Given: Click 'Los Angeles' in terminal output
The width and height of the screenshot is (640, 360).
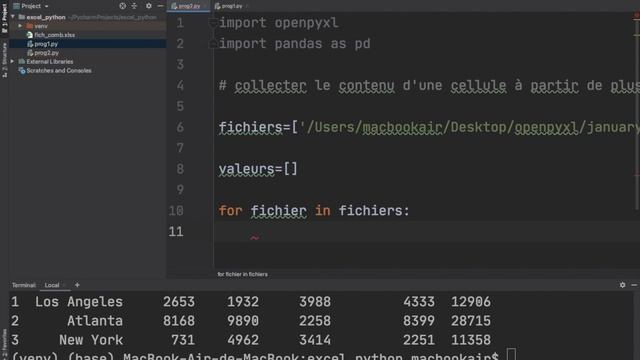Looking at the screenshot, I should click(x=79, y=302).
